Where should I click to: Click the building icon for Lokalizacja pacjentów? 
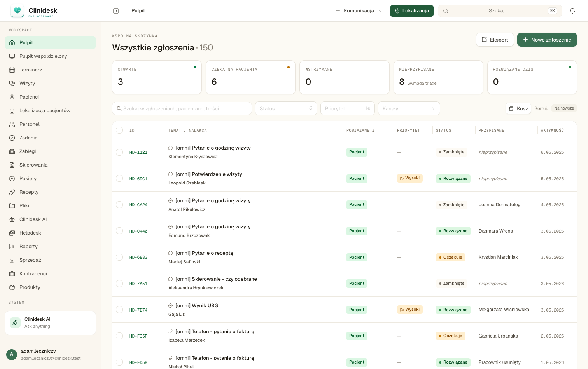(x=12, y=111)
